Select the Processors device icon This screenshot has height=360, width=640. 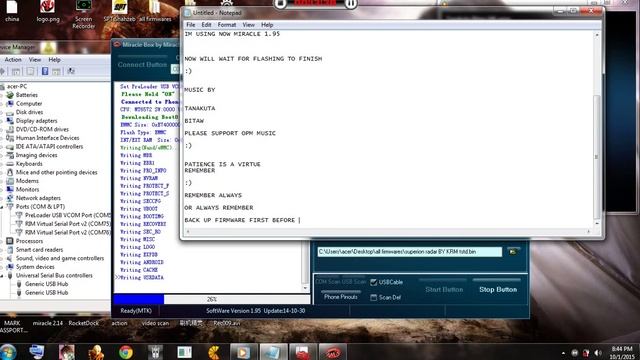pyautogui.click(x=10, y=241)
